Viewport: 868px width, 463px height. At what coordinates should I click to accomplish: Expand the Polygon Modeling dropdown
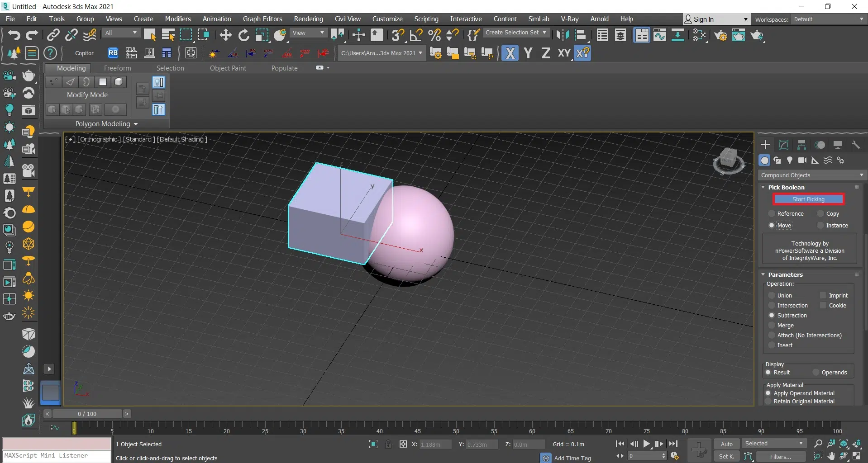[x=106, y=123]
